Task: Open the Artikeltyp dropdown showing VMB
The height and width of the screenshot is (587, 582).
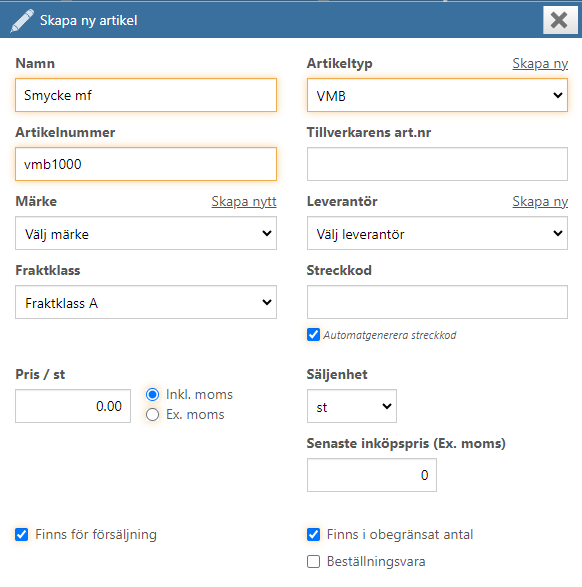Action: coord(437,95)
